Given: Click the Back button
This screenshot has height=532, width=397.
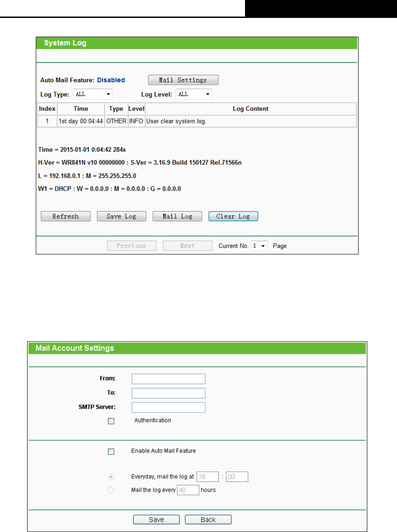Looking at the screenshot, I should coord(208,520).
